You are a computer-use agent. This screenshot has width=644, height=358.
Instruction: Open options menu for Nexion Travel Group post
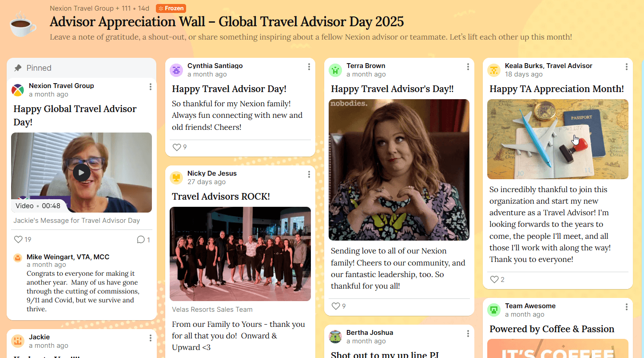coord(151,87)
